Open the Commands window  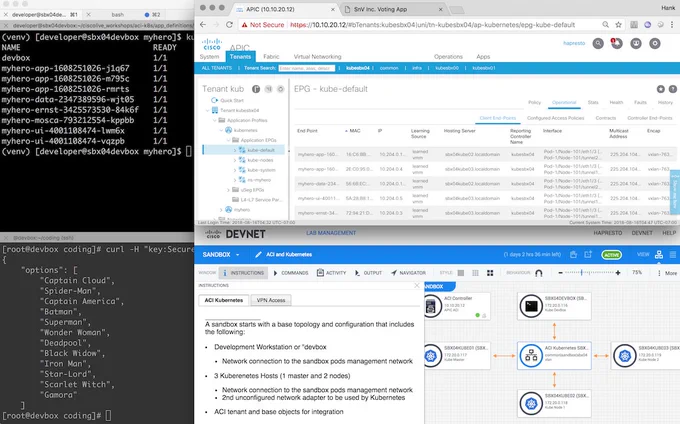click(291, 273)
